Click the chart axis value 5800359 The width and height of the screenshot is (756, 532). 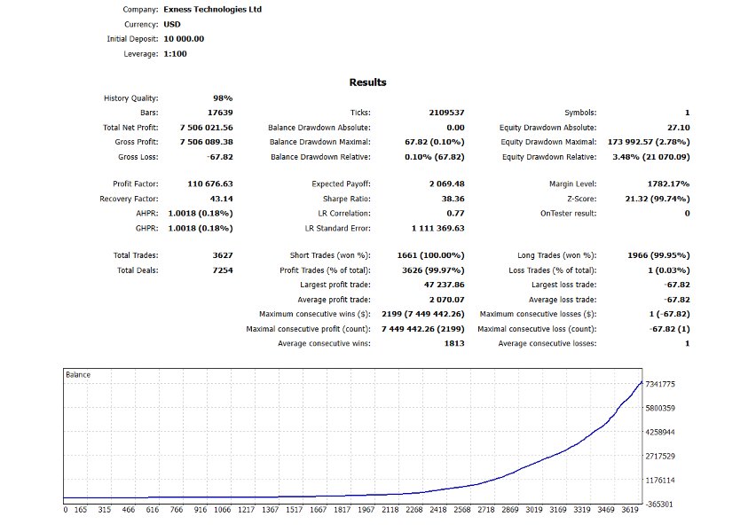660,408
